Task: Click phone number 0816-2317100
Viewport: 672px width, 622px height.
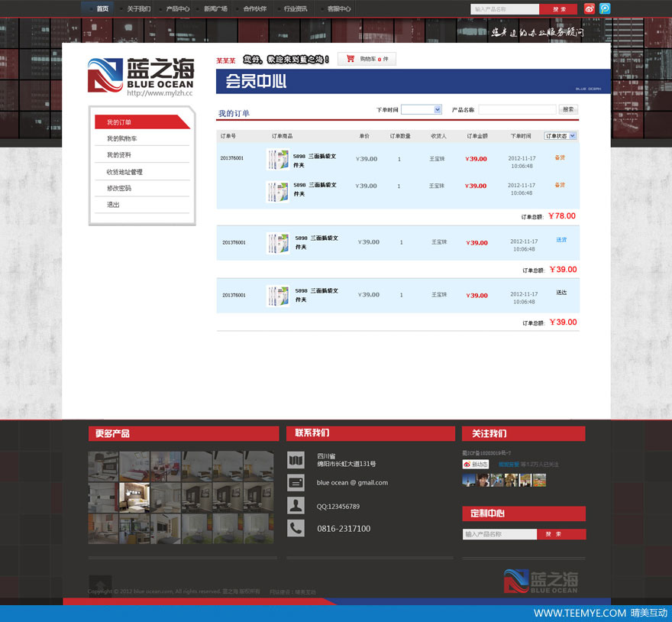Action: click(344, 529)
